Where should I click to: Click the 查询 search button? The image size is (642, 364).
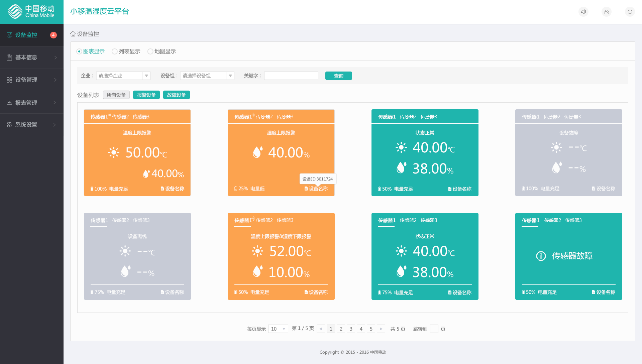[338, 76]
